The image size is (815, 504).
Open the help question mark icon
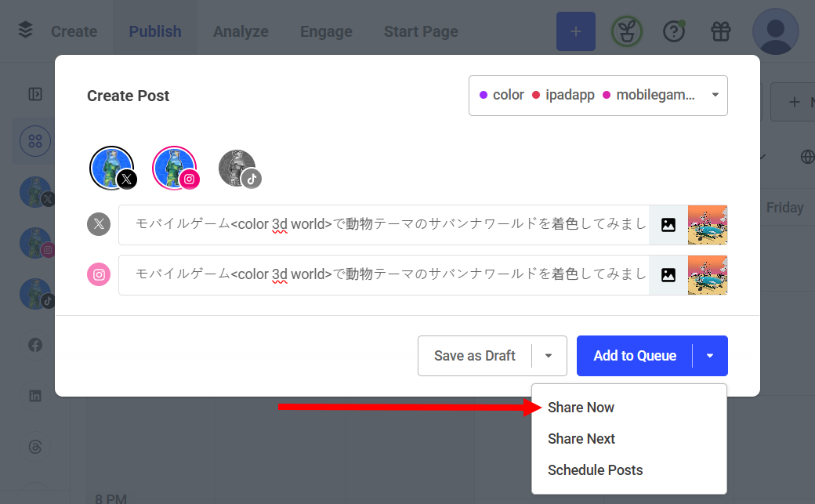[674, 31]
